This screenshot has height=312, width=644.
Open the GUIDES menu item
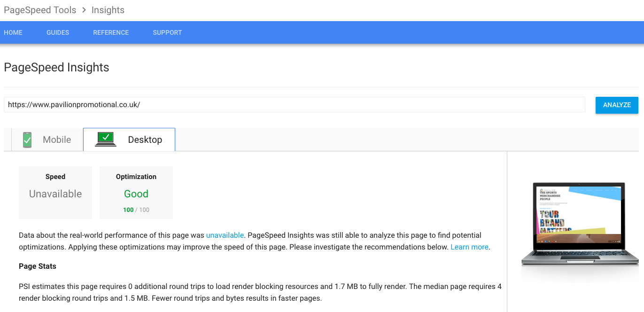click(58, 32)
